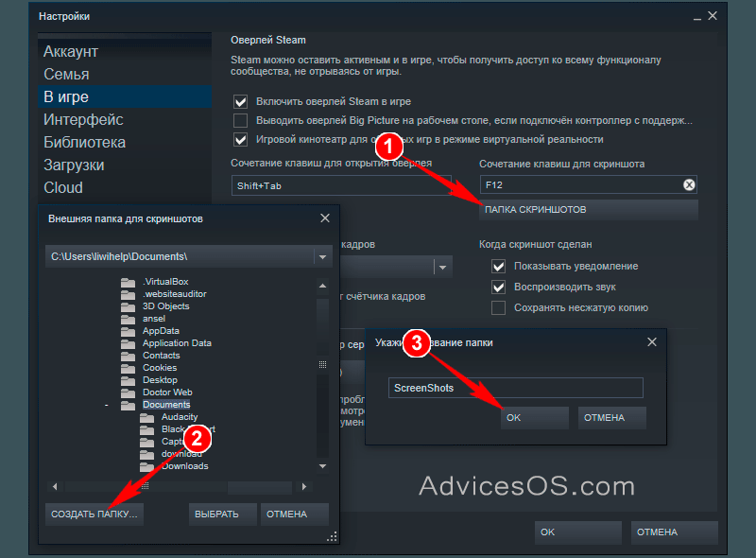Viewport: 756px width, 558px height.
Task: Close the external screenshots folder dialog
Action: pos(325,218)
